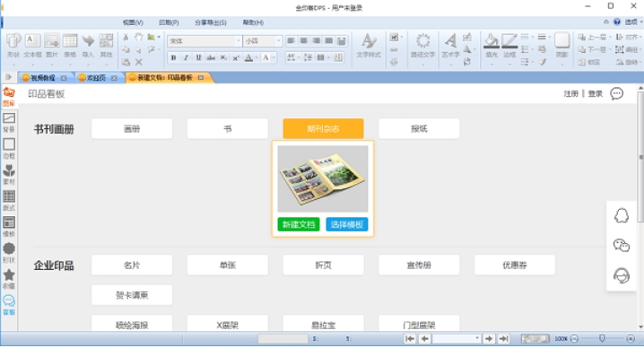Viewport: 644px width, 348px height.
Task: Toggle underline formatting
Action: point(198,57)
